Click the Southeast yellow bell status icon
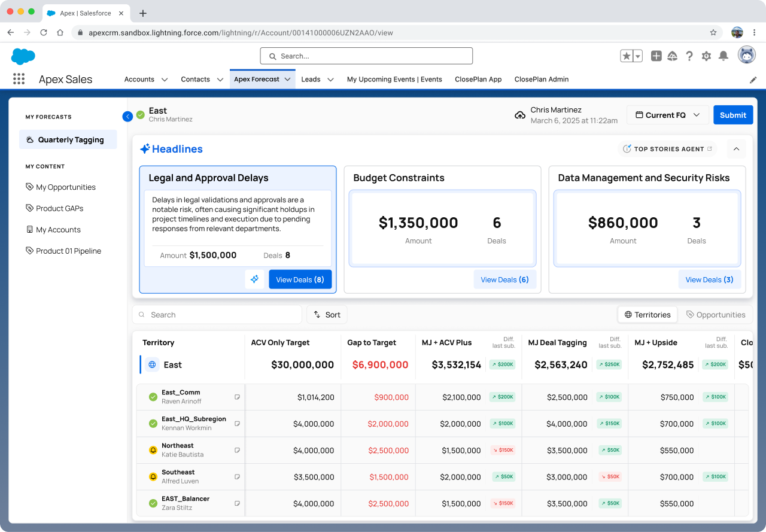 (153, 477)
